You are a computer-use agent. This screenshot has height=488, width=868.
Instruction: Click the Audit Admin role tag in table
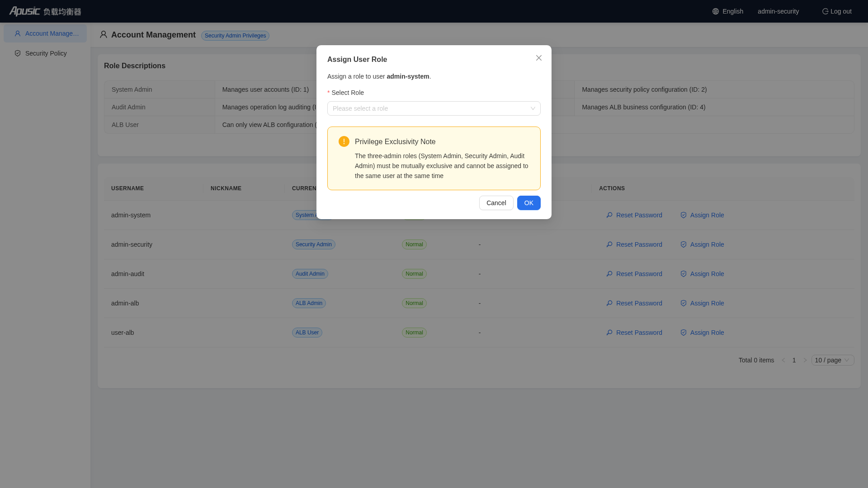pos(310,274)
